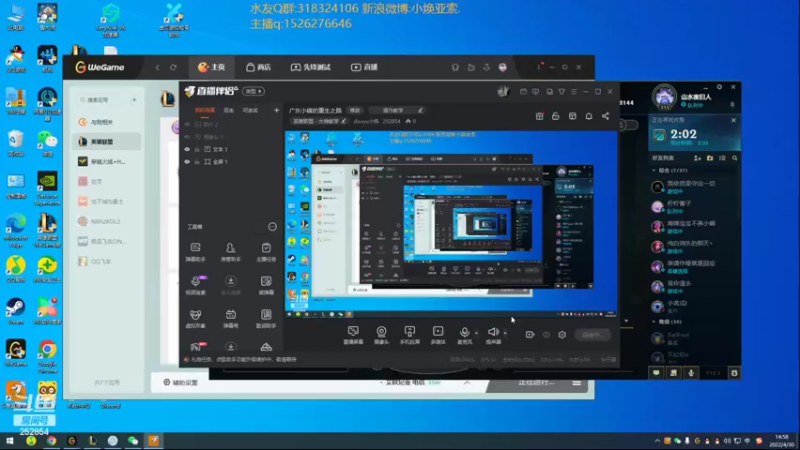This screenshot has width=800, height=450.
Task: Switch to WeGame 先锋测试 tab
Action: tap(310, 67)
